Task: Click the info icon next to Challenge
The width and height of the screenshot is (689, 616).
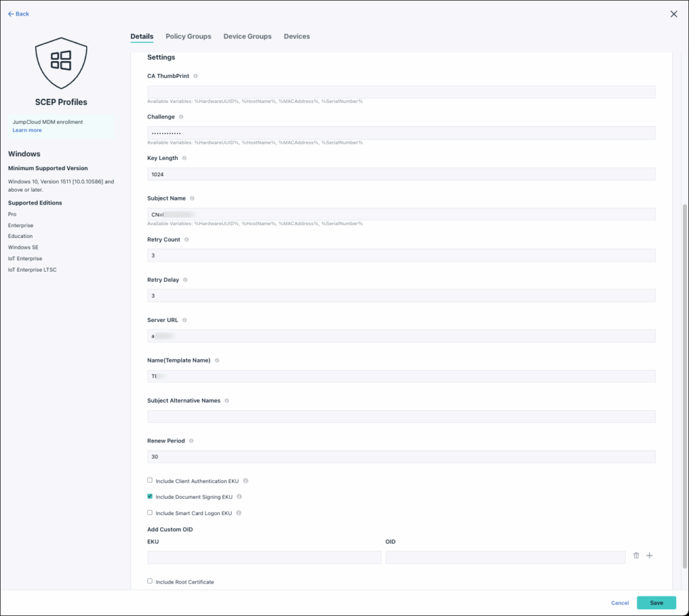Action: point(181,116)
